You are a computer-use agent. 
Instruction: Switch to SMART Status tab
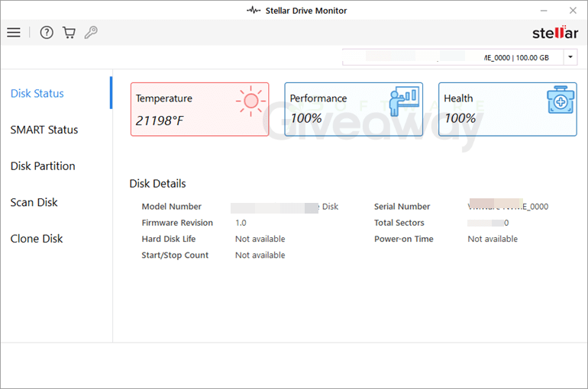44,130
